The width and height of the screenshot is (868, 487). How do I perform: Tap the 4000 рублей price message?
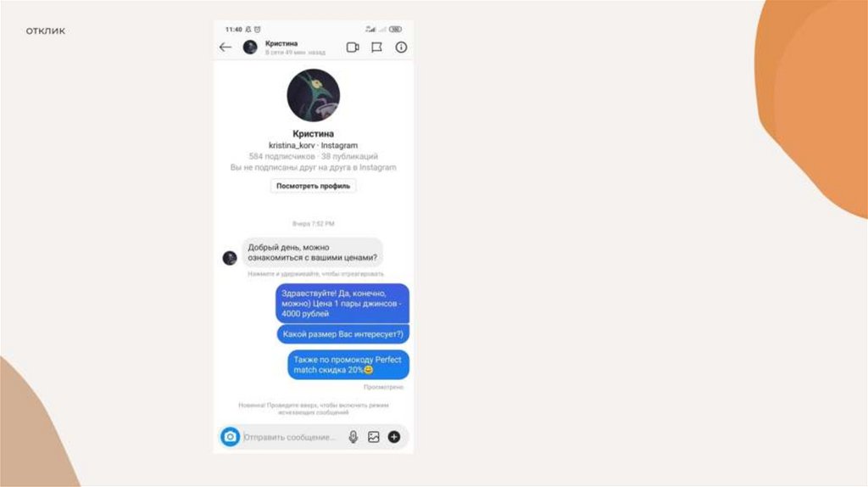tap(342, 304)
